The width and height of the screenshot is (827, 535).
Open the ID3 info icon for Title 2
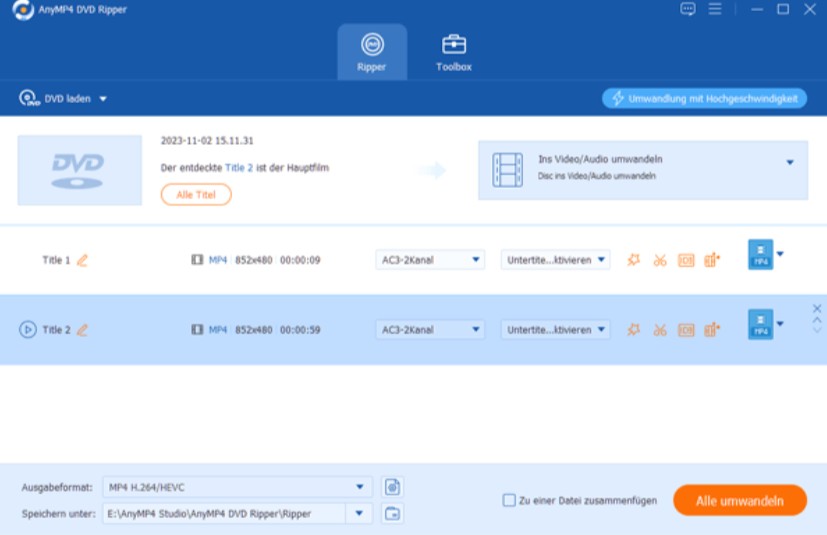[x=686, y=330]
